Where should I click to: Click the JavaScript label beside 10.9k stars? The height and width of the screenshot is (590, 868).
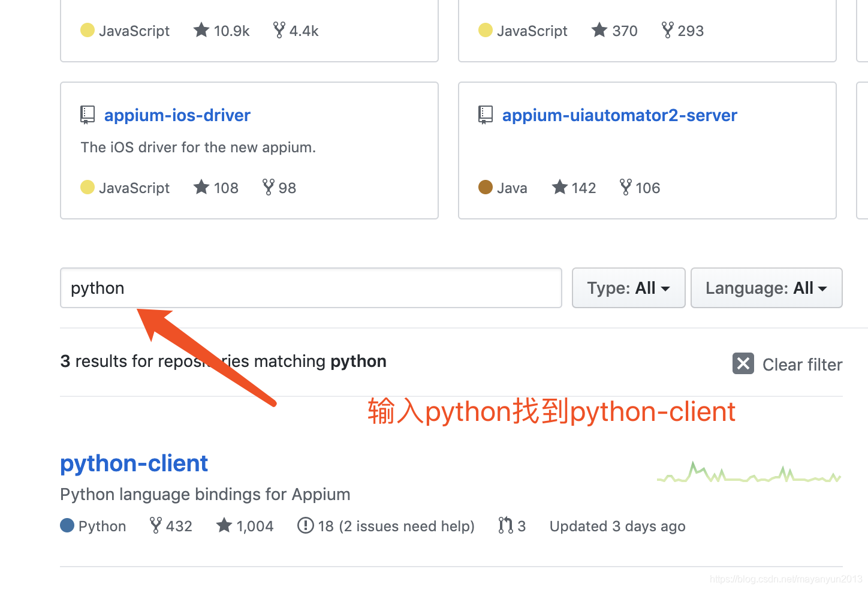coord(134,31)
